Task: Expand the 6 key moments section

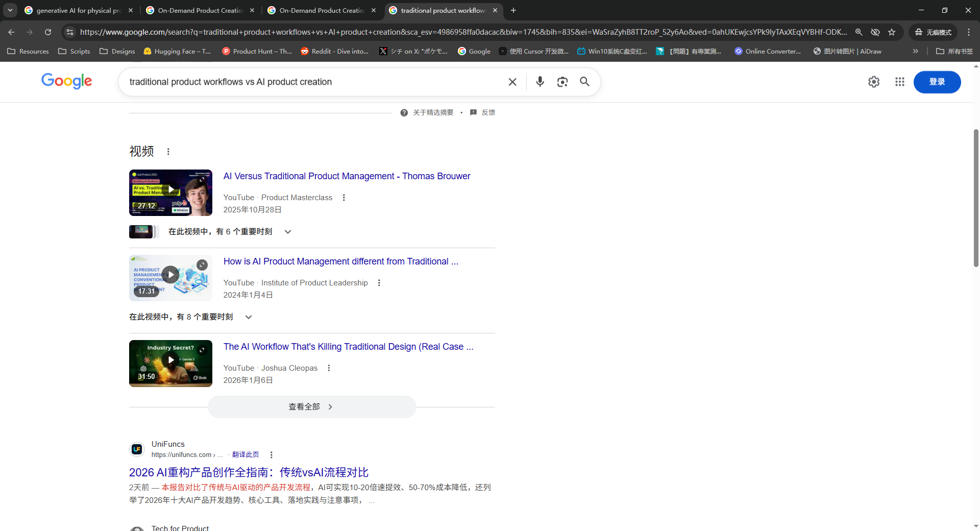Action: [x=287, y=231]
